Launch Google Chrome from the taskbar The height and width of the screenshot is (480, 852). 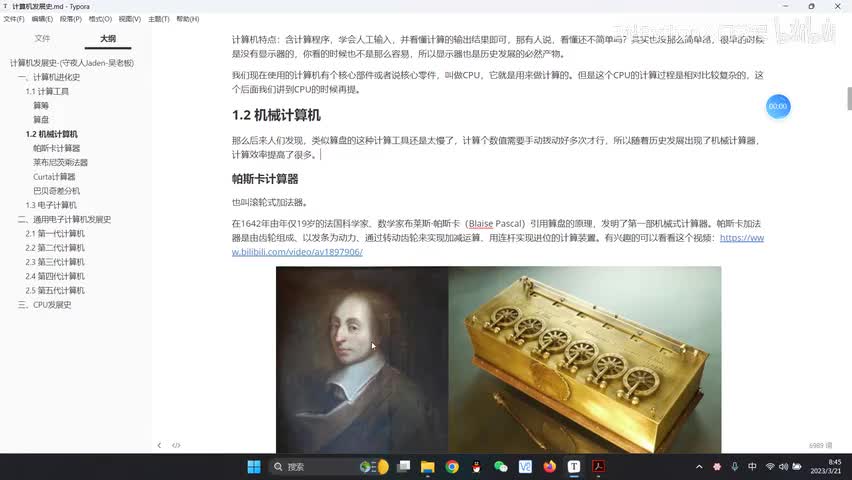pyautogui.click(x=452, y=466)
